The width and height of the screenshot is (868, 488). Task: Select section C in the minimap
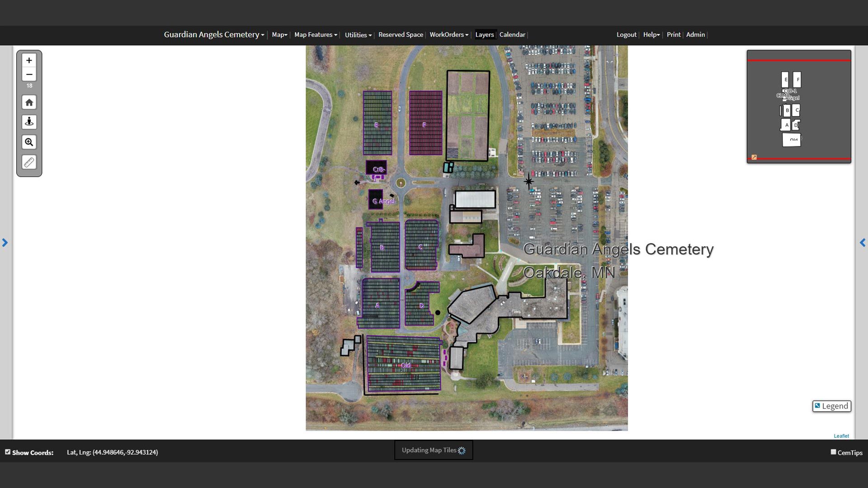[797, 110]
